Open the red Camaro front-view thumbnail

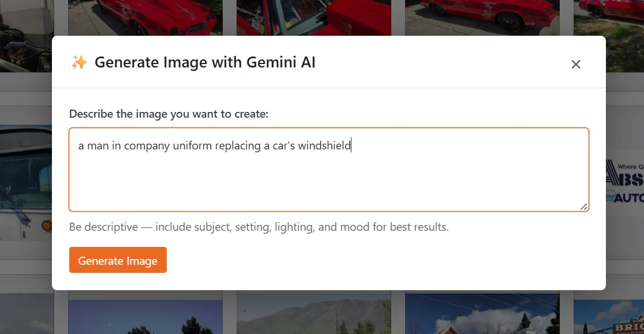[145, 17]
